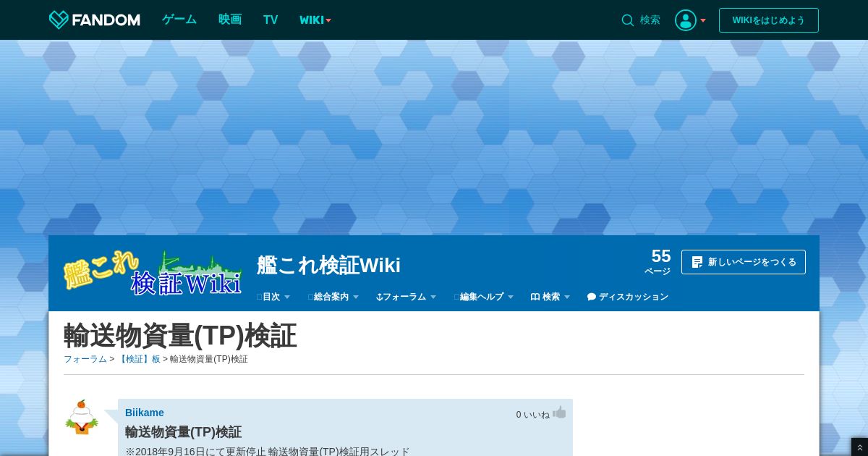The height and width of the screenshot is (456, 868).
Task: Open the ディスカッション link
Action: click(x=628, y=297)
